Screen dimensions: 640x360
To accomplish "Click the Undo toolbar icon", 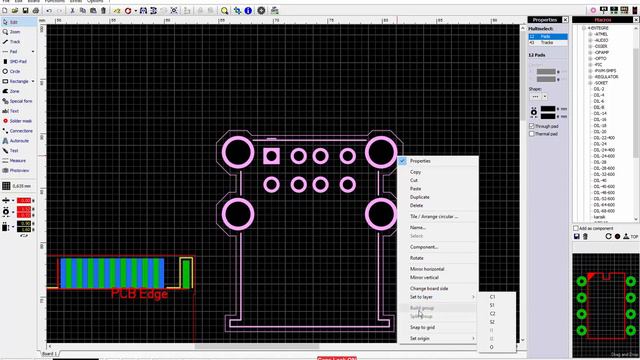I will tap(49, 11).
